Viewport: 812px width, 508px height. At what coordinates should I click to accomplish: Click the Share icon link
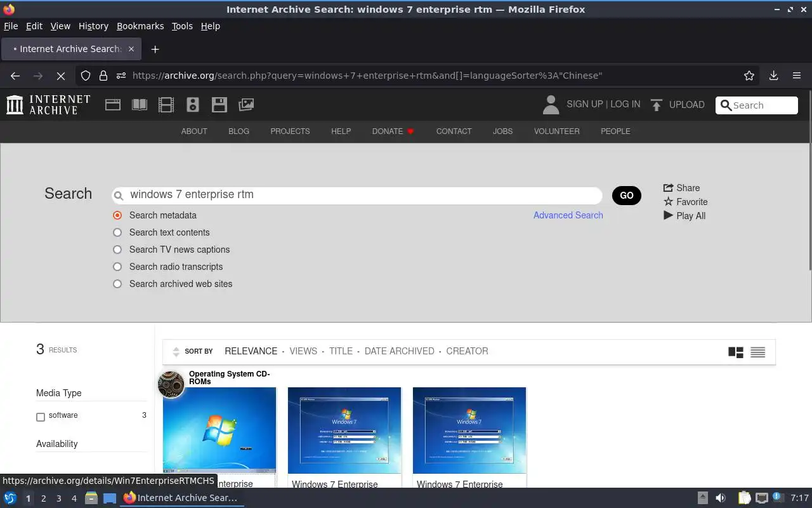(x=681, y=188)
